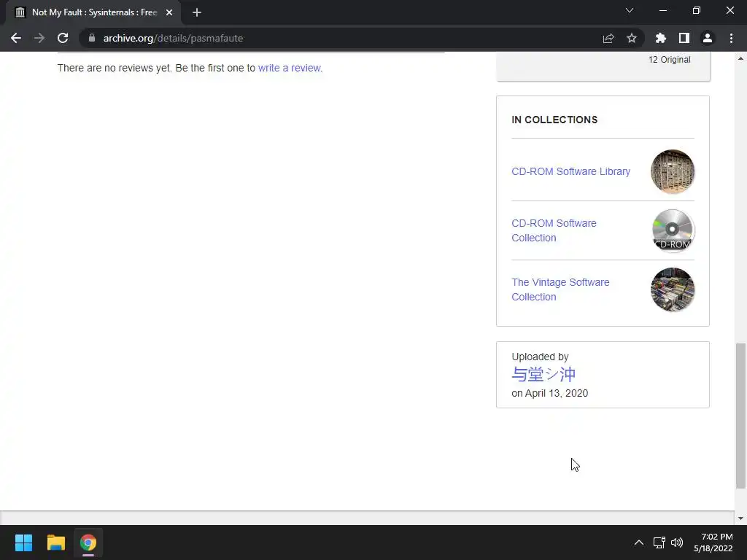Click the 'on April 13, 2020' date
The width and height of the screenshot is (747, 560).
tap(550, 393)
